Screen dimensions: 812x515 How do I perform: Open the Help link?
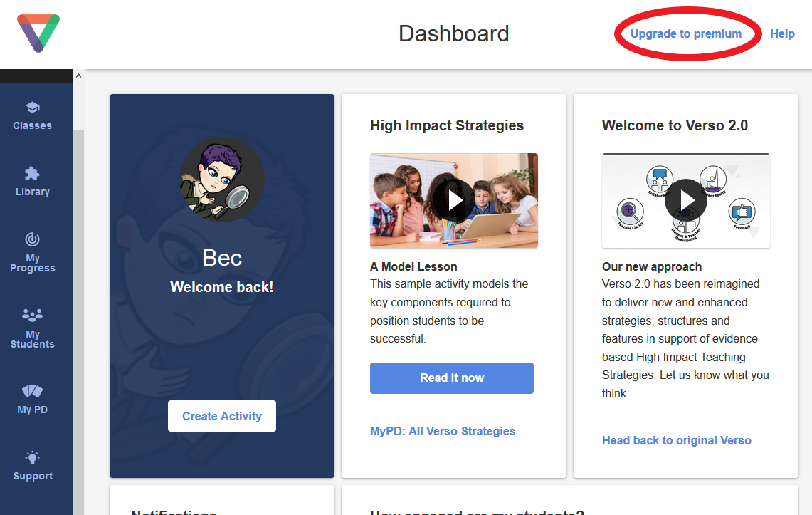click(x=782, y=33)
